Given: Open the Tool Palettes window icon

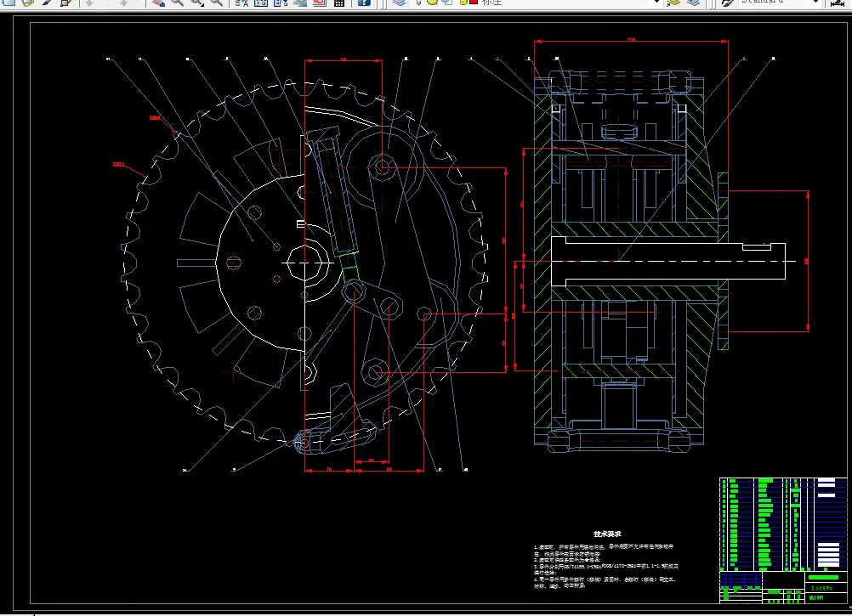Looking at the screenshot, I should coord(281,3).
